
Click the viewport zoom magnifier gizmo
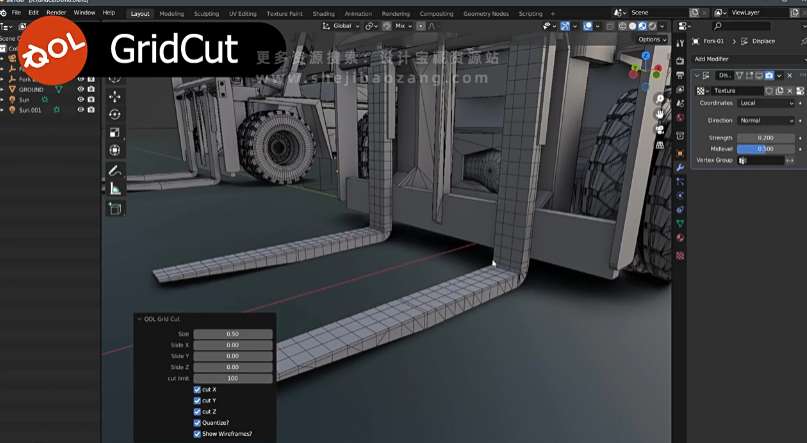(660, 99)
